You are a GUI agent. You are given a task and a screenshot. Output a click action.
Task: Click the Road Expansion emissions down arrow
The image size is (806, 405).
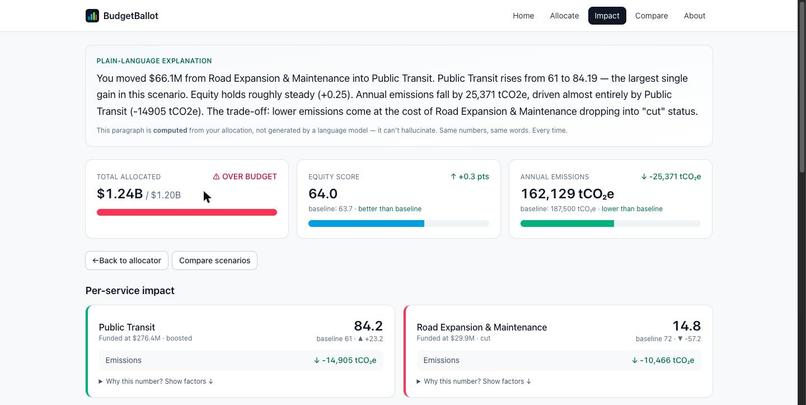coord(635,360)
